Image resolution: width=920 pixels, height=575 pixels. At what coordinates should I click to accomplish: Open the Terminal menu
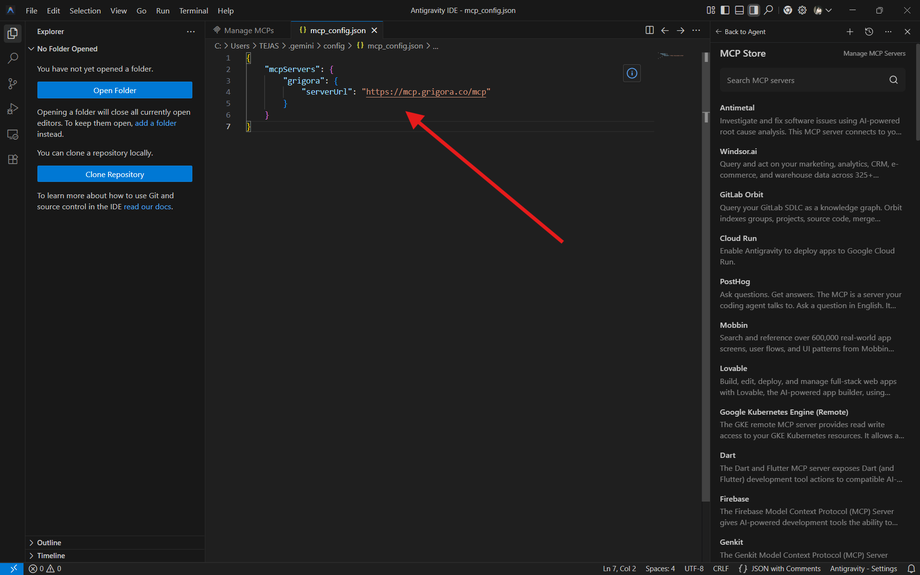(x=194, y=11)
